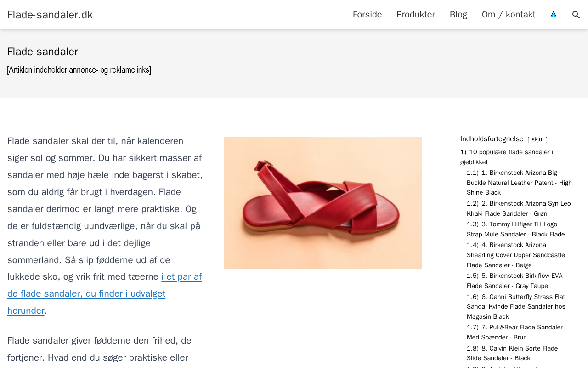Click the red sandal image
The height and width of the screenshot is (368, 588).
point(323,203)
